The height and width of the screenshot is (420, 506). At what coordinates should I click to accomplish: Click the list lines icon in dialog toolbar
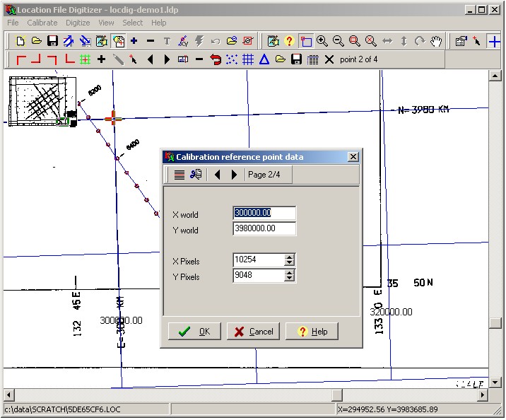180,175
